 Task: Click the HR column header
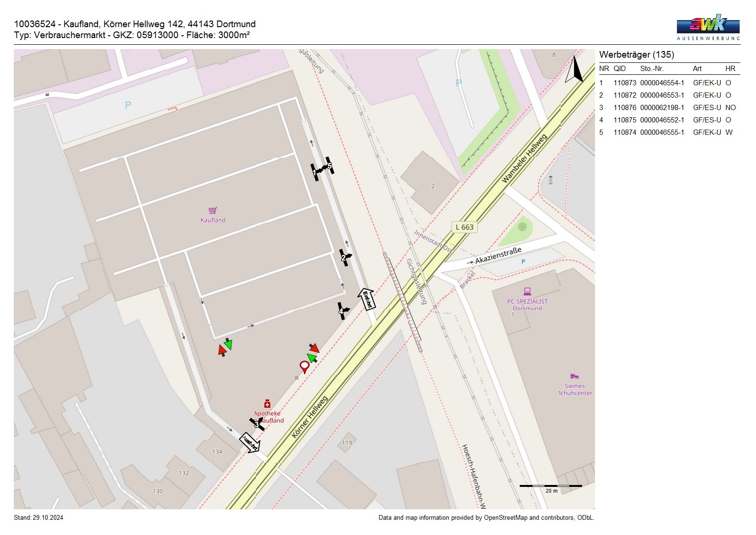point(730,69)
